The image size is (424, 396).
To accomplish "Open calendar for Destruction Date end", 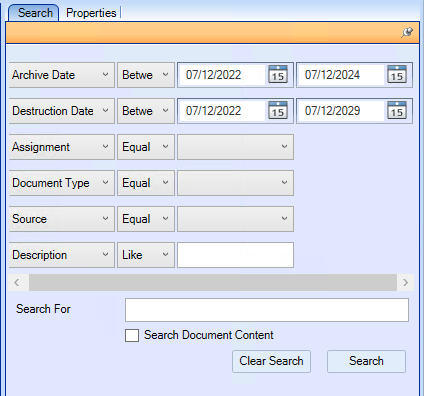I will tap(397, 111).
